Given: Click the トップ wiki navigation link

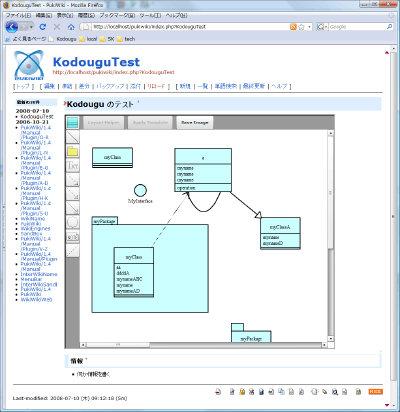Looking at the screenshot, I should pyautogui.click(x=23, y=86).
